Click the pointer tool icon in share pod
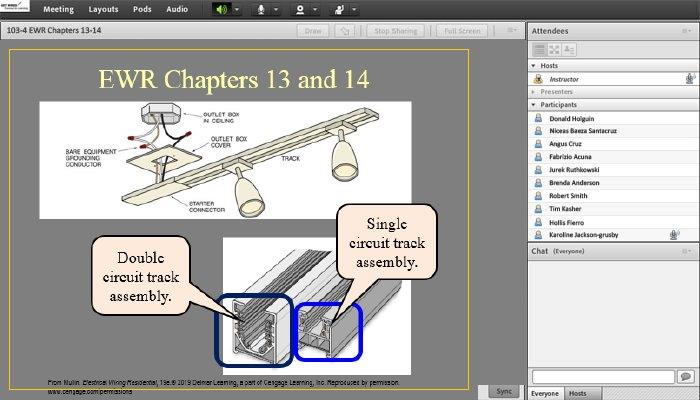The width and height of the screenshot is (700, 400). click(345, 31)
